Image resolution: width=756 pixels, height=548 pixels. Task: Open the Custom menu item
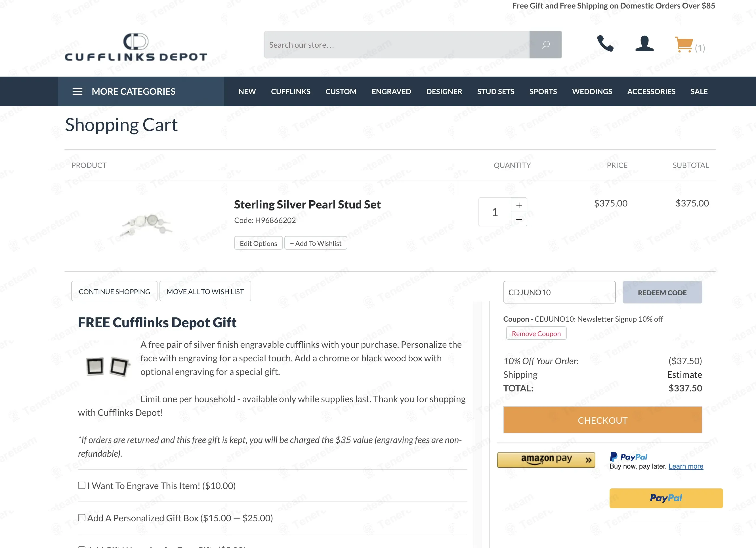coord(341,91)
